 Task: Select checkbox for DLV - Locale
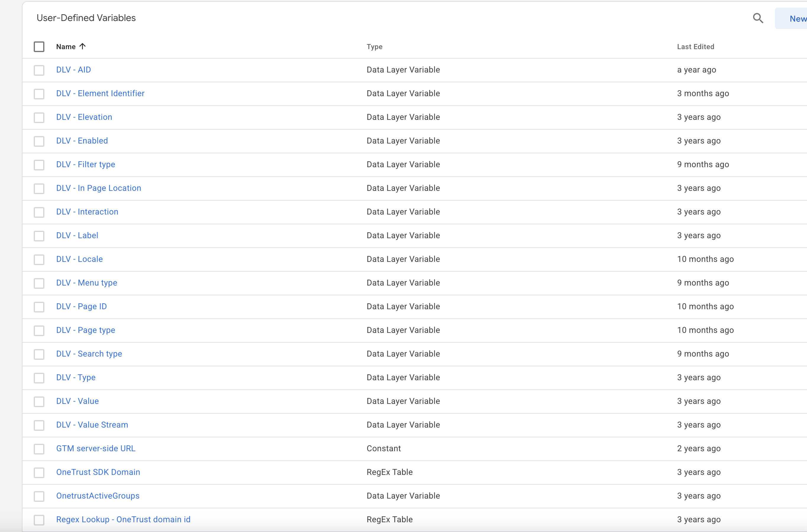coord(39,259)
